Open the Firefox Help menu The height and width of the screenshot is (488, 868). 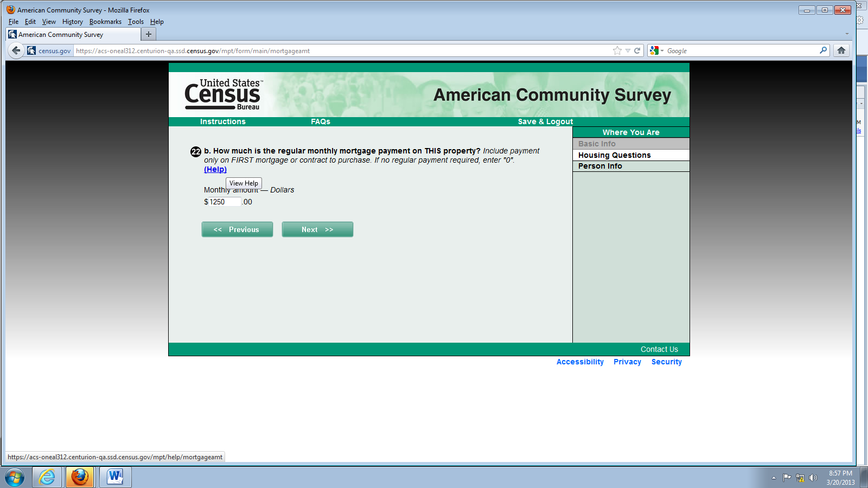click(157, 22)
